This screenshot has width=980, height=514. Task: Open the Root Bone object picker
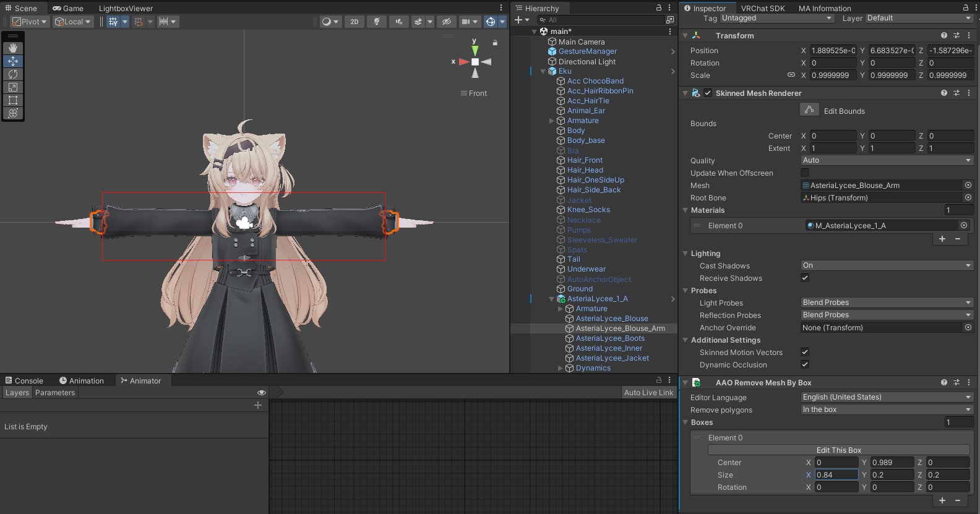(x=968, y=197)
